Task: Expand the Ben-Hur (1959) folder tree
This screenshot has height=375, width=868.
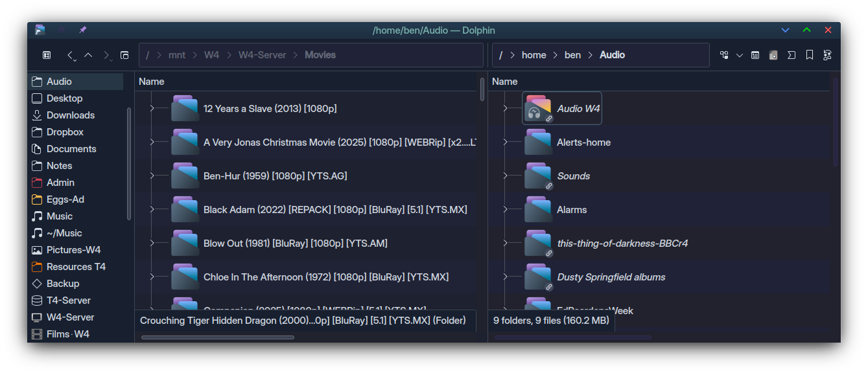Action: tap(152, 176)
